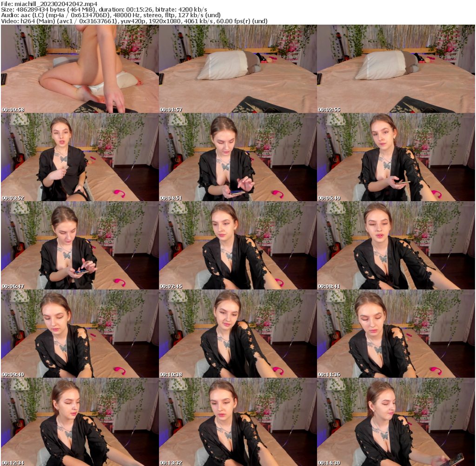Select the 00:03:52 video frame

(x=79, y=157)
